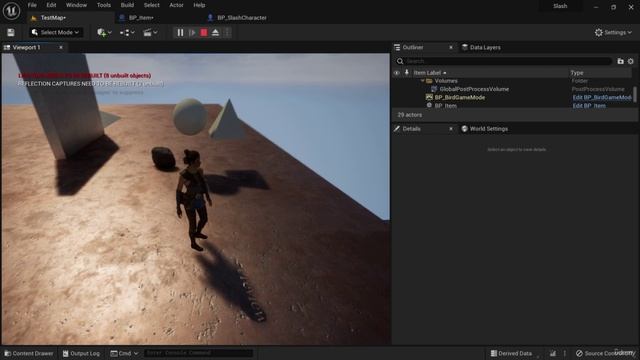
Task: Open the play options three-dot menu
Action: pyautogui.click(x=227, y=33)
